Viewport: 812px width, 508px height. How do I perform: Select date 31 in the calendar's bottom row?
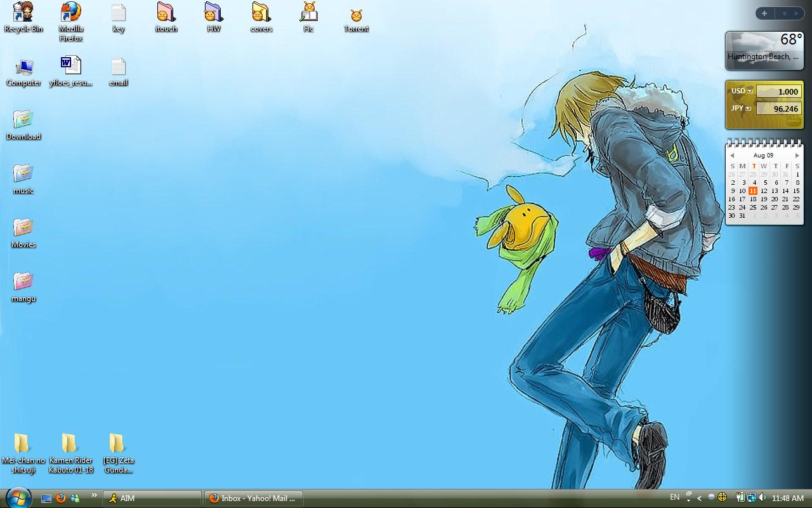click(742, 215)
